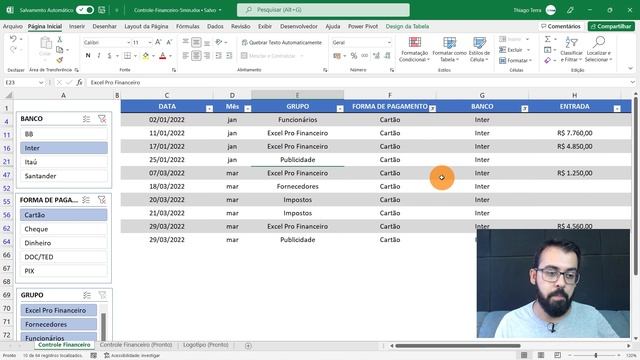Open the Arquivo menu
The image size is (640, 360).
[13, 26]
